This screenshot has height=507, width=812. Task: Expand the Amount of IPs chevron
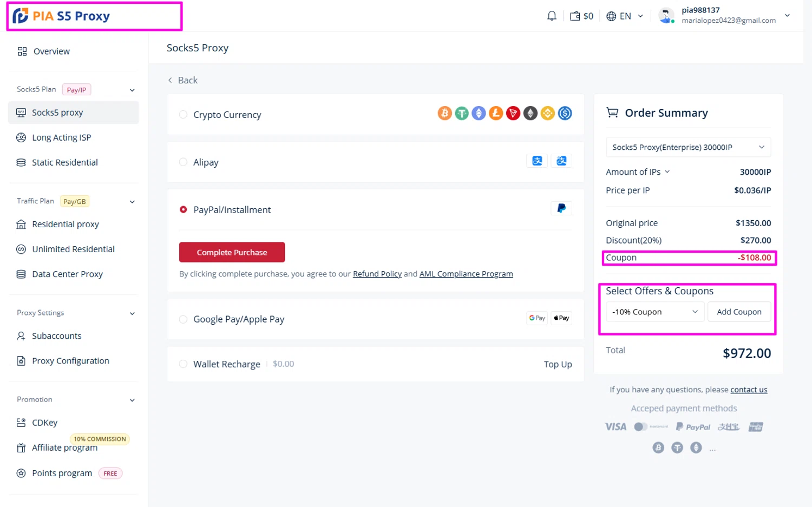click(667, 172)
